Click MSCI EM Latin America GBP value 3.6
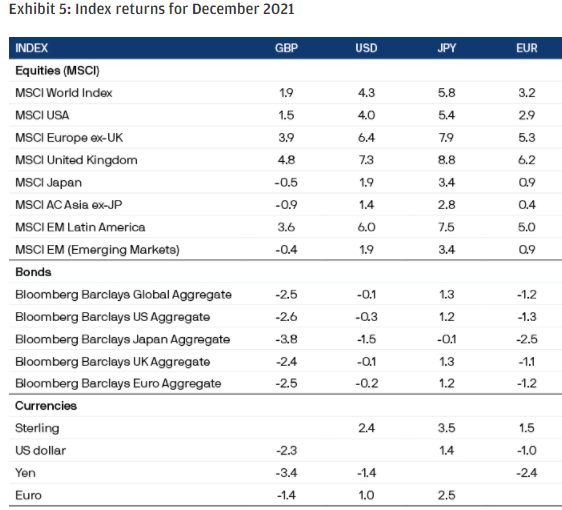Viewport: 562px width, 510px height. pos(286,227)
